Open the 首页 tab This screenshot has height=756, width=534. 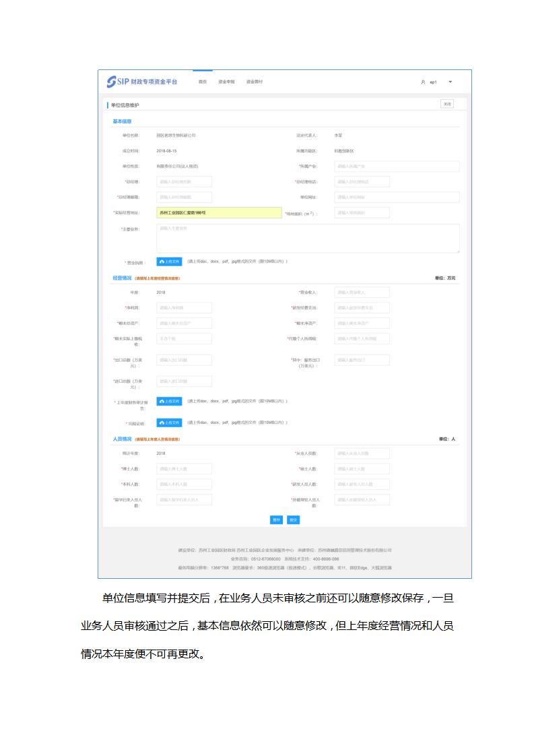pos(202,82)
